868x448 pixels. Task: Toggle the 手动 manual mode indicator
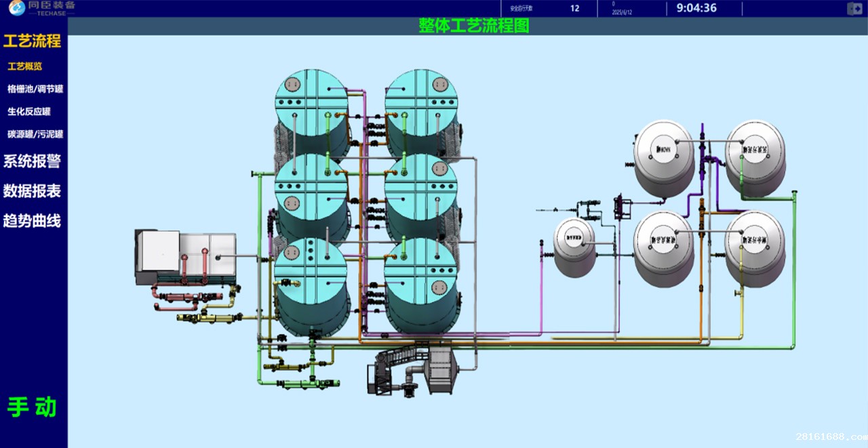pos(32,407)
